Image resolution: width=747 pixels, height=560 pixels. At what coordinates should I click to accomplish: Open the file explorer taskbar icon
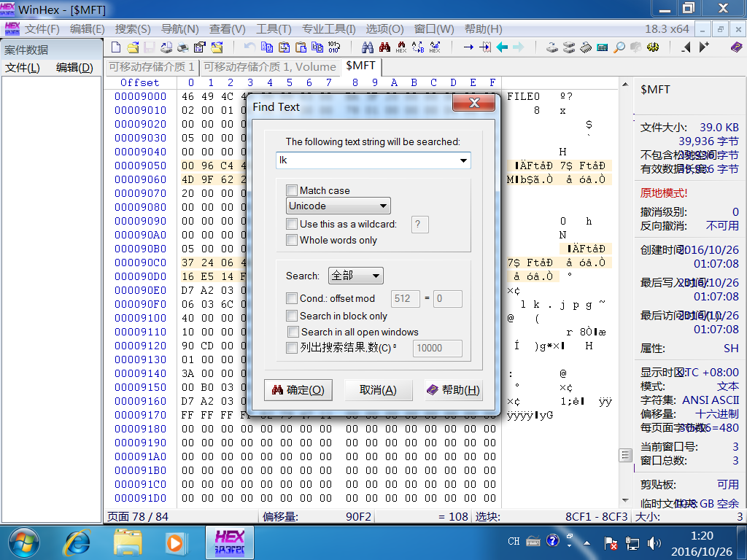pyautogui.click(x=128, y=542)
